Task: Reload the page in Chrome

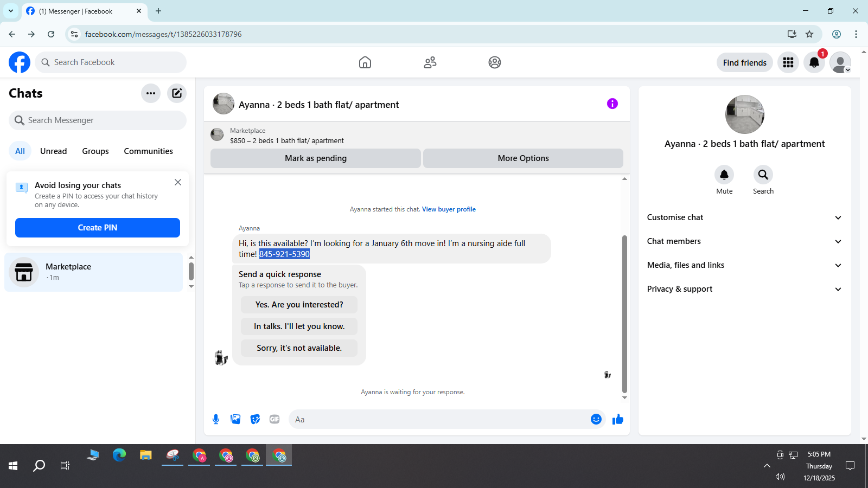Action: 51,34
